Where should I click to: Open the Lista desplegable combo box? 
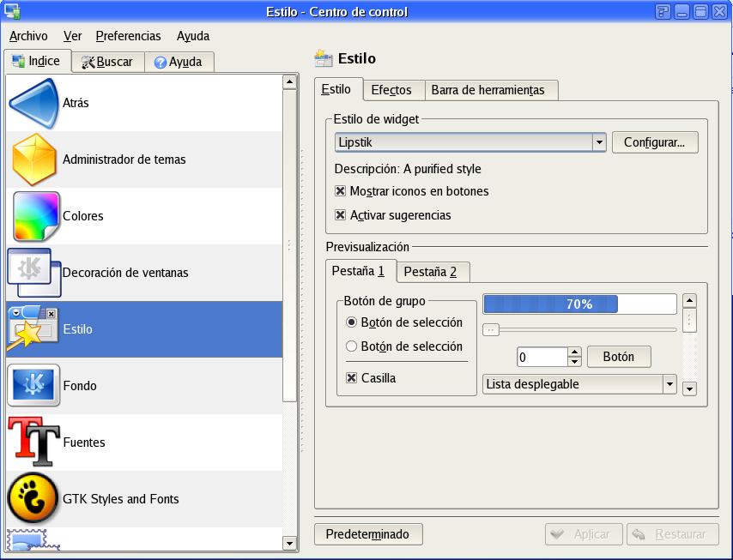tap(579, 384)
